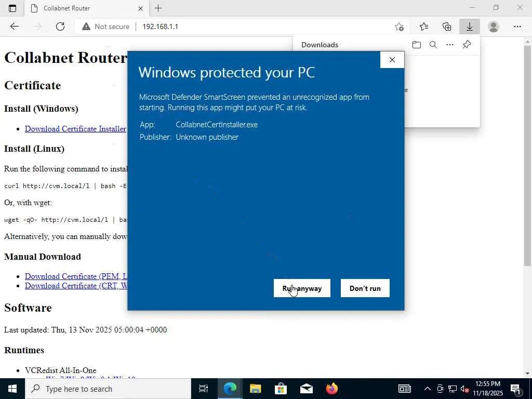This screenshot has width=532, height=399.
Task: Click the Not secure warning indicator
Action: pos(106,26)
